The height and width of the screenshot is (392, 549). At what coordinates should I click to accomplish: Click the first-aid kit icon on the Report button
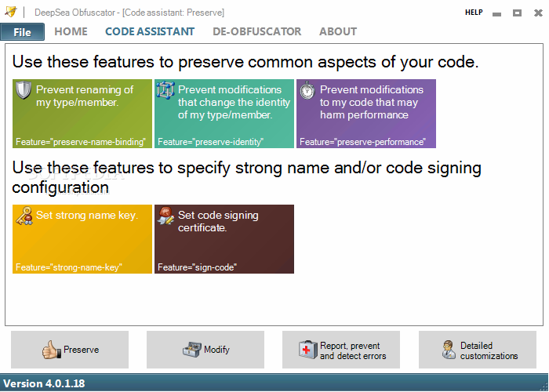[307, 350]
